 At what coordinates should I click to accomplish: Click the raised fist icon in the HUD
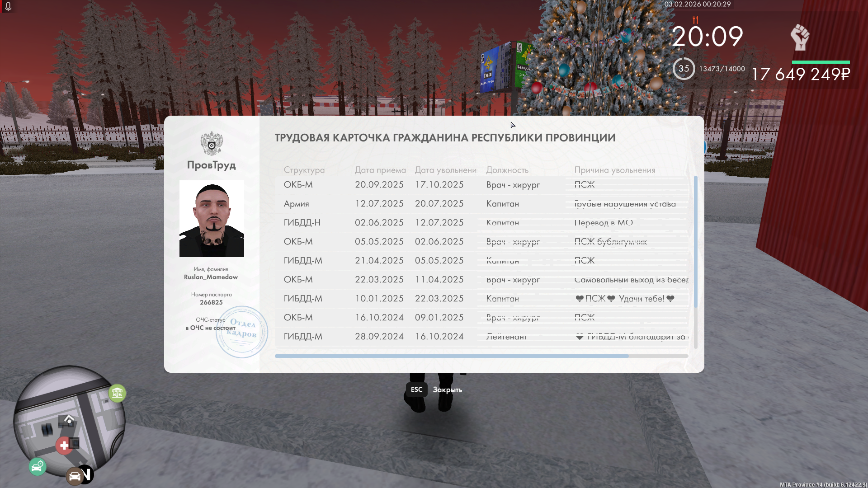[x=800, y=38]
